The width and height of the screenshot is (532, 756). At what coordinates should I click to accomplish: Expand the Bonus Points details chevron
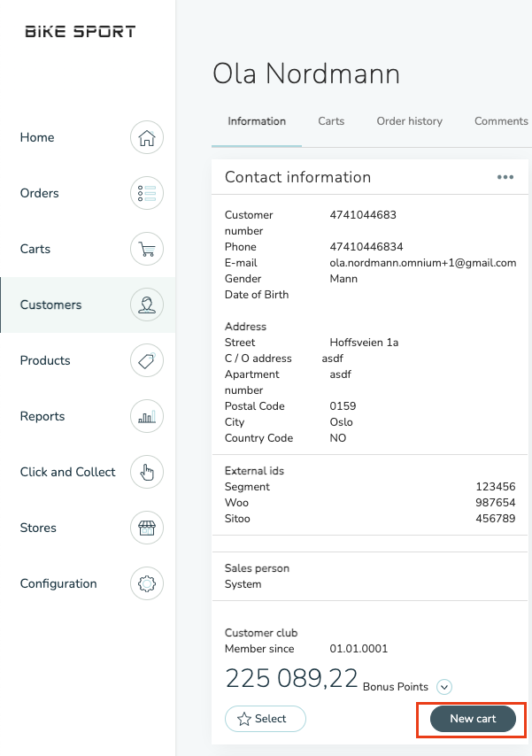[443, 687]
